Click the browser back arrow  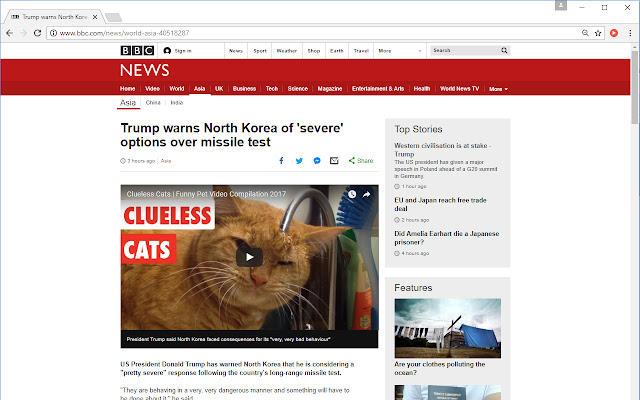pos(9,33)
